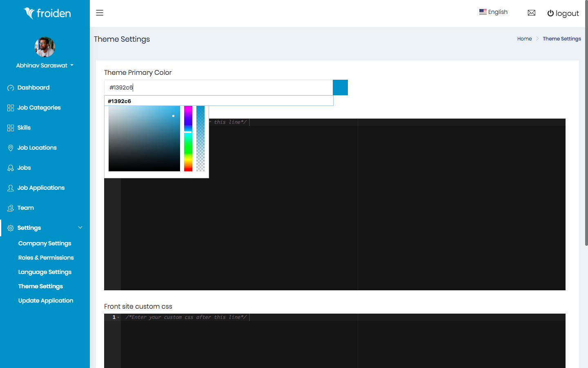
Task: Open the English language selector
Action: (x=493, y=12)
